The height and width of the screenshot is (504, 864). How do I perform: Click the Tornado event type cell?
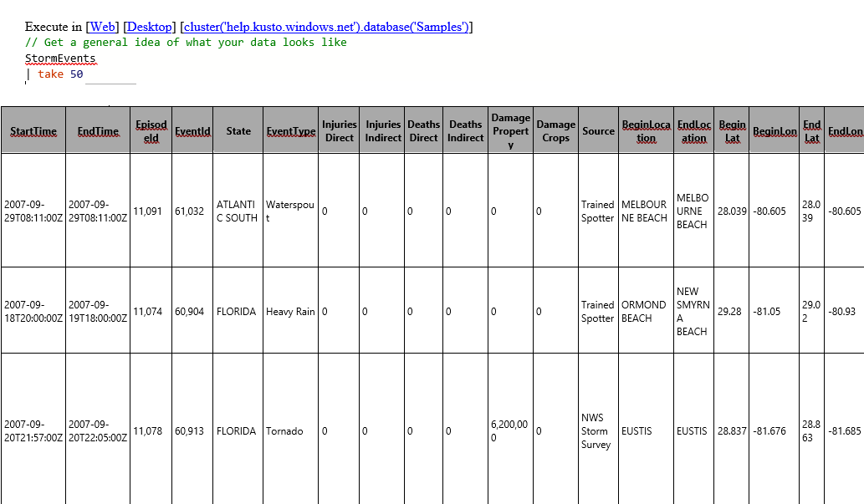(x=291, y=430)
